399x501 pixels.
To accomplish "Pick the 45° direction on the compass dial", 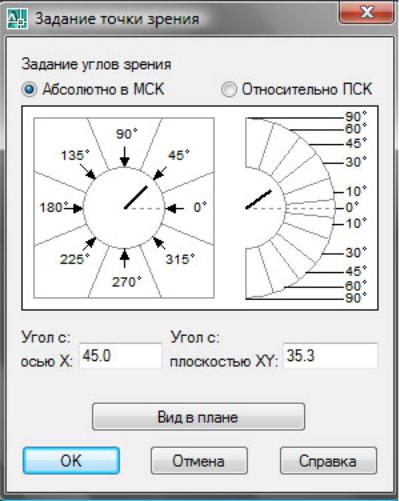I will point(179,155).
